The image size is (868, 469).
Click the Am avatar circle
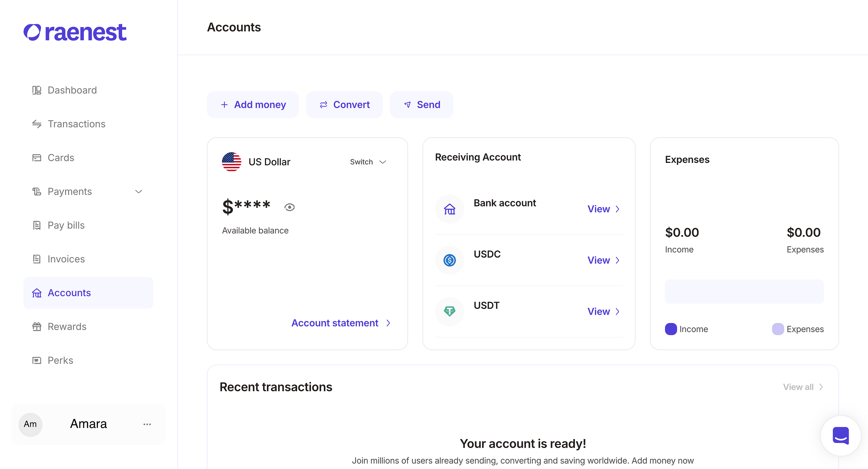click(x=30, y=425)
